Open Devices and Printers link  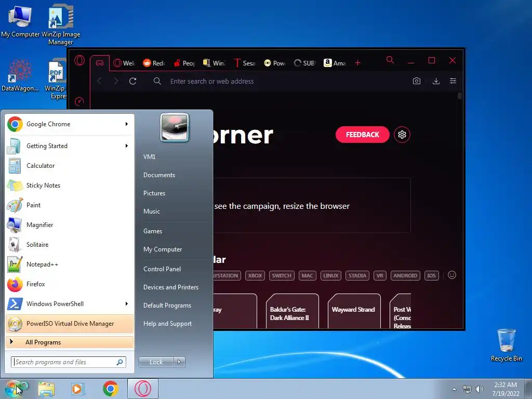(170, 287)
